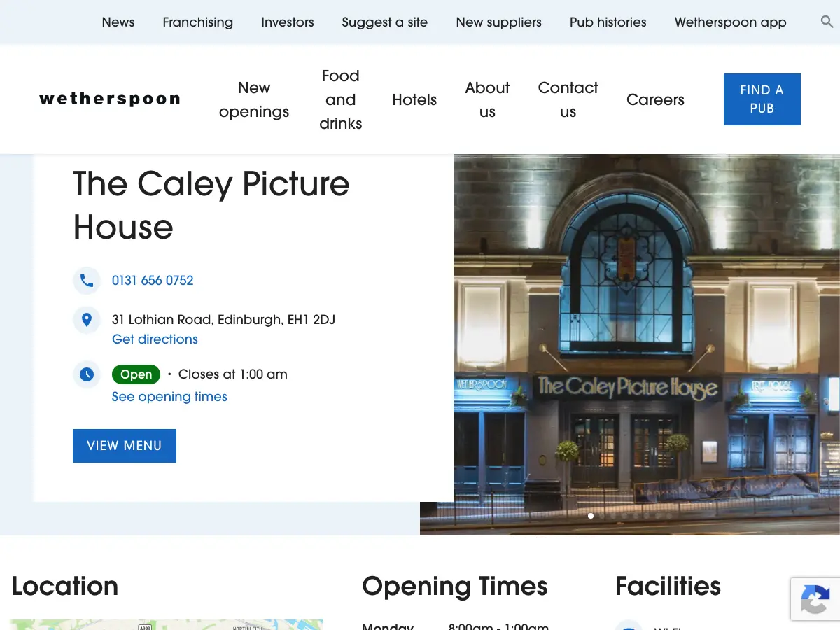
Task: Click the reCAPTCHA badge icon
Action: click(815, 599)
